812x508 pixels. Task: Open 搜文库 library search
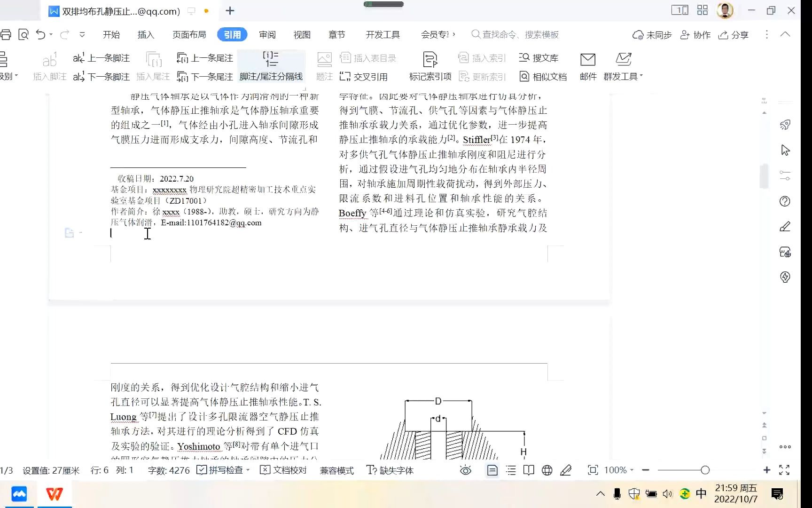539,58
